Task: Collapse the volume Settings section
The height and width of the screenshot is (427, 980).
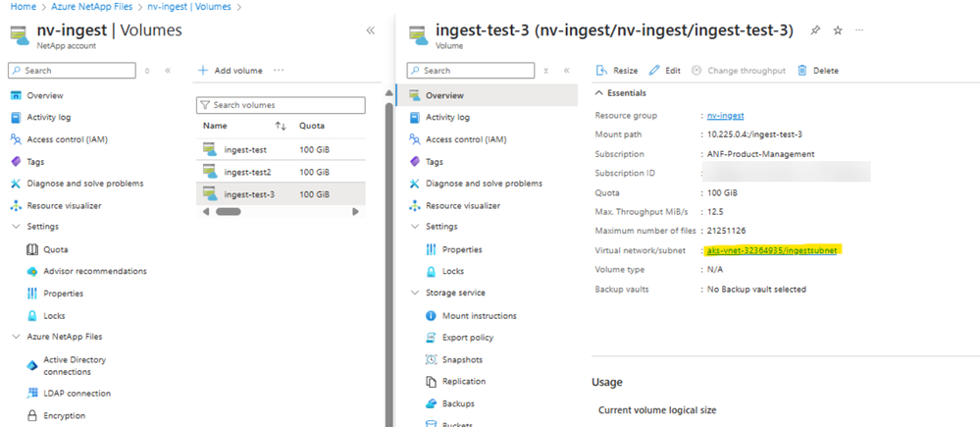Action: (415, 227)
